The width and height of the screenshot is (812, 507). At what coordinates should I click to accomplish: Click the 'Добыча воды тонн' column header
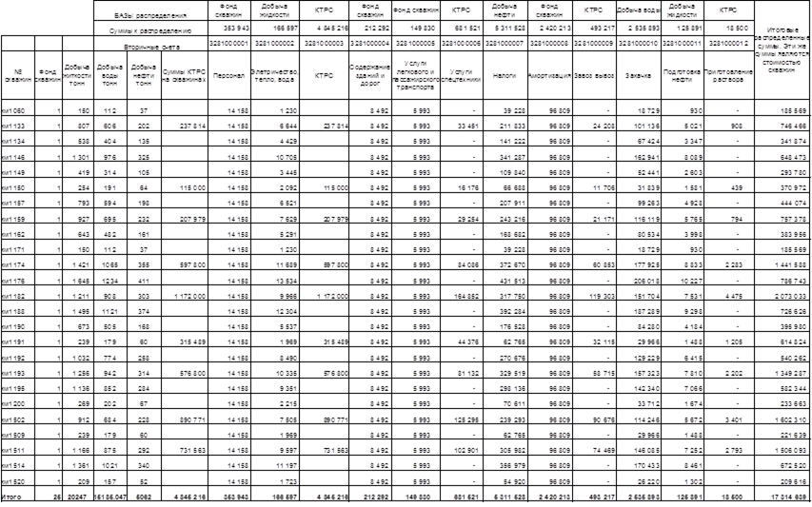tap(109, 75)
